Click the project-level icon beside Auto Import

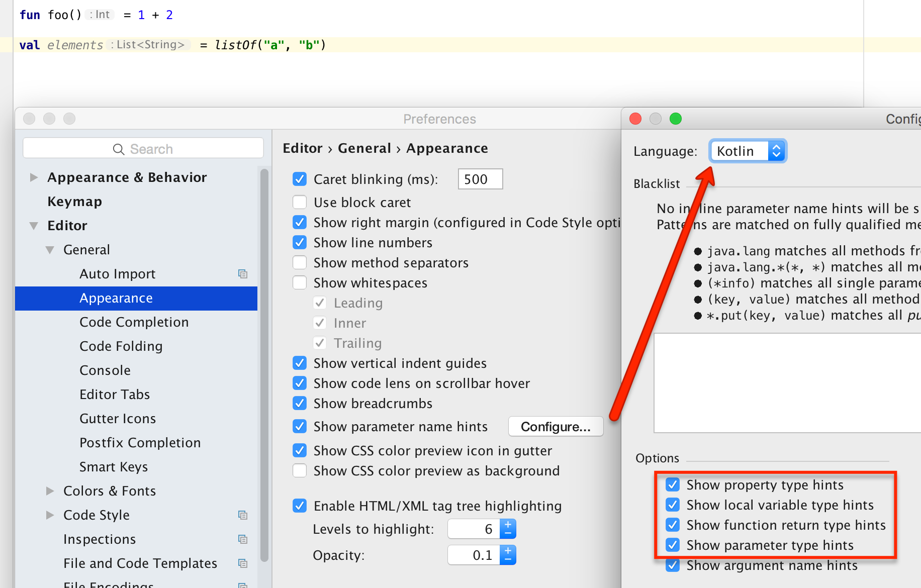point(243,274)
